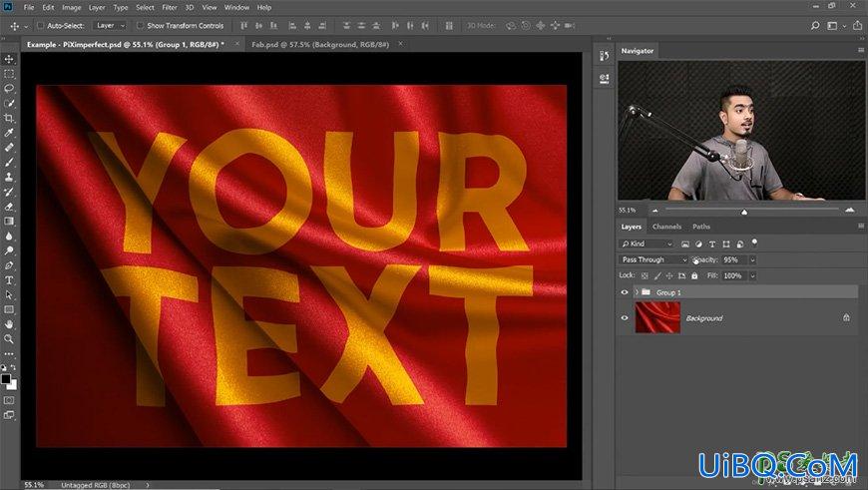
Task: Select the Zoom tool in the toolbar
Action: pyautogui.click(x=9, y=339)
